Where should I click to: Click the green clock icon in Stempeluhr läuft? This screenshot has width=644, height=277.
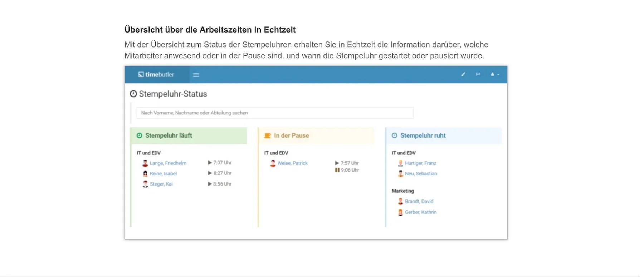140,135
